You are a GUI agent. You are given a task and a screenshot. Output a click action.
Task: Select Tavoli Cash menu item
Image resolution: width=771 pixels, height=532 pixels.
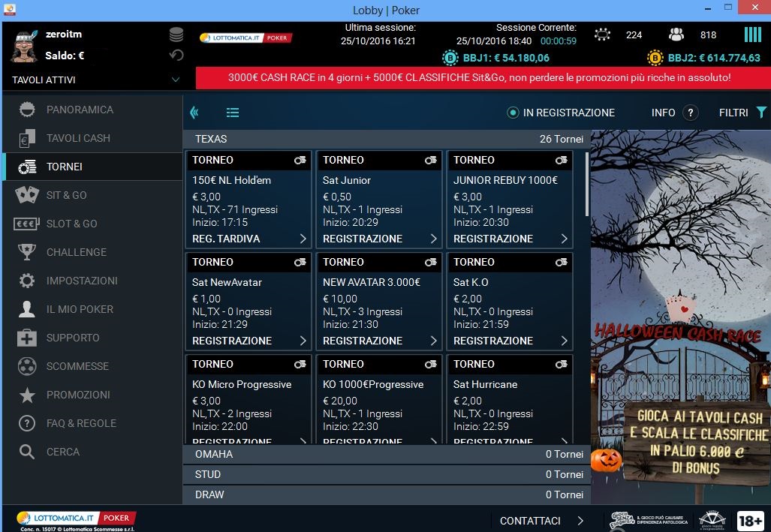click(x=92, y=138)
